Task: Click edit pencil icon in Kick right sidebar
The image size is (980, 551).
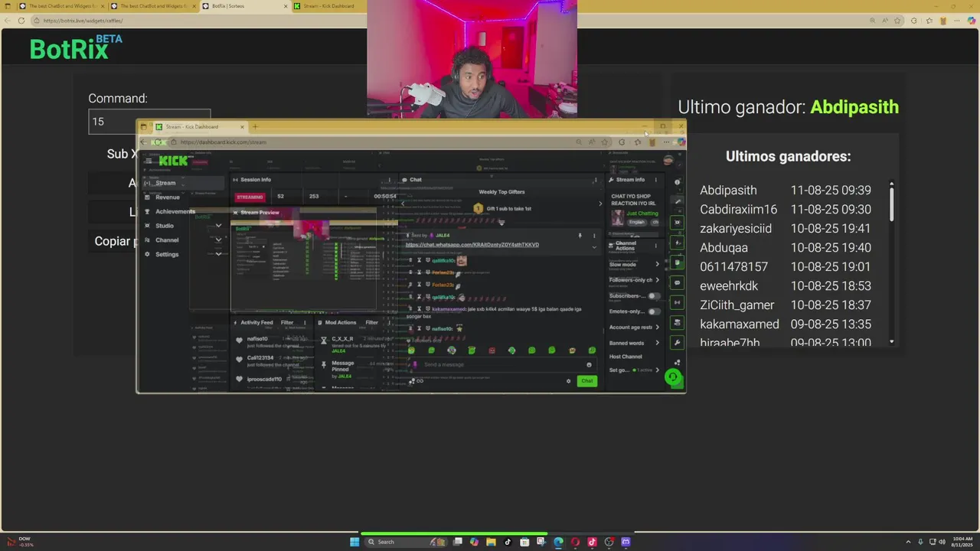Action: pyautogui.click(x=677, y=202)
